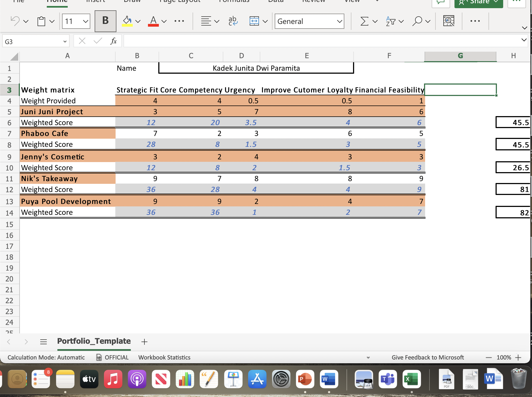Screen dimensions: 532x397
Task: Click the Share button
Action: pyautogui.click(x=478, y=2)
